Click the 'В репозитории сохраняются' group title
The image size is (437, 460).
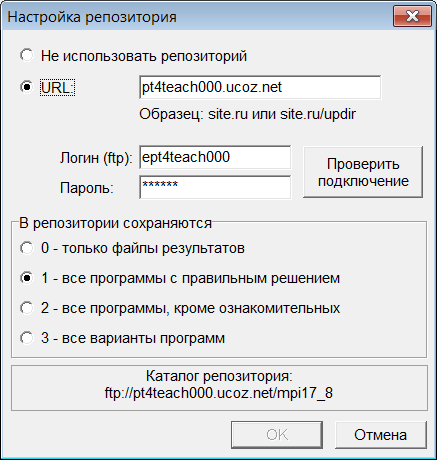[x=115, y=223]
